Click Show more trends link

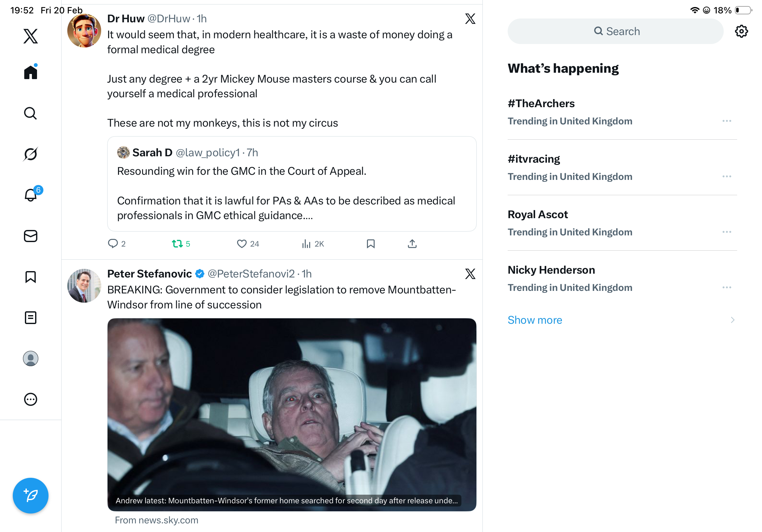(x=535, y=320)
